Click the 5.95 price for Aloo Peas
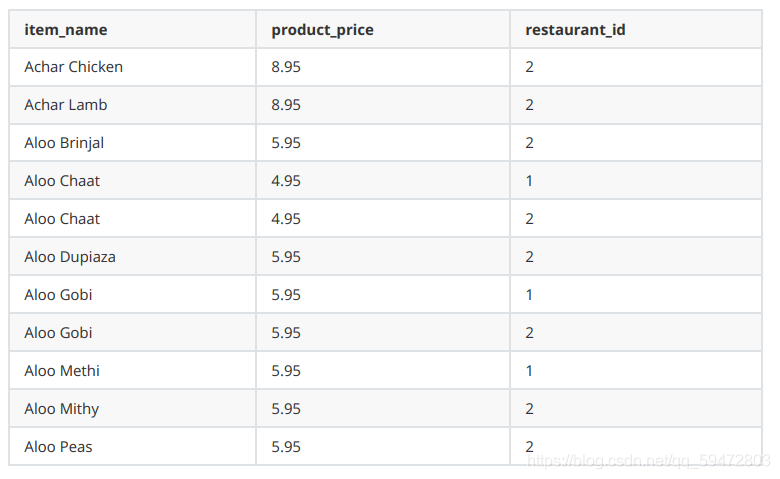 286,447
